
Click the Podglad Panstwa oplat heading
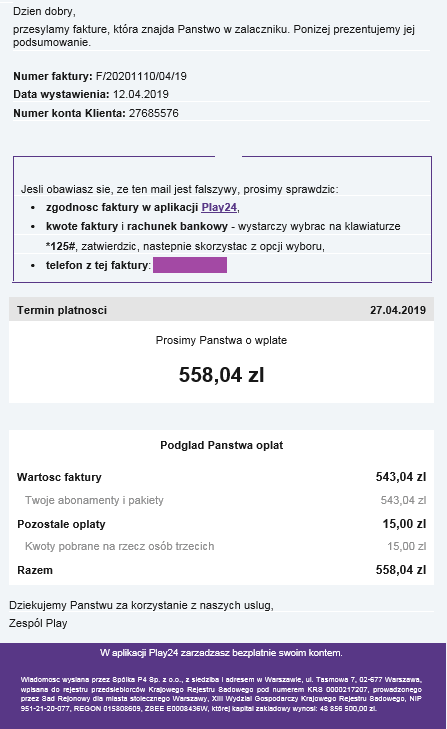[221, 445]
